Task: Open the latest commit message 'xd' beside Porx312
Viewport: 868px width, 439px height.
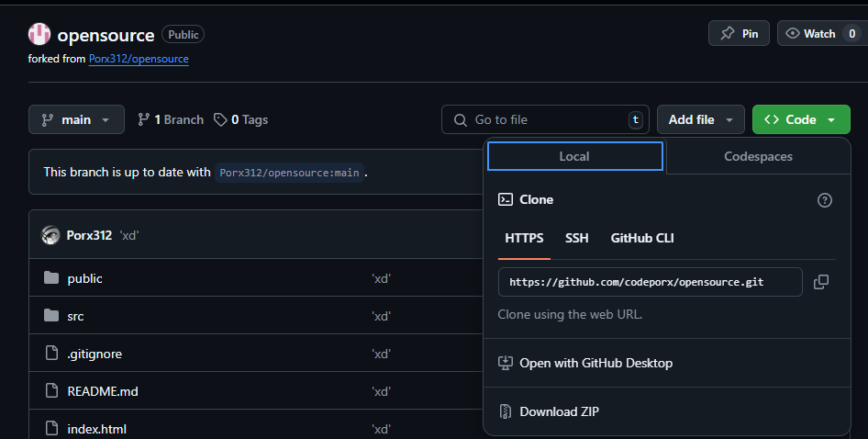Action: 129,236
